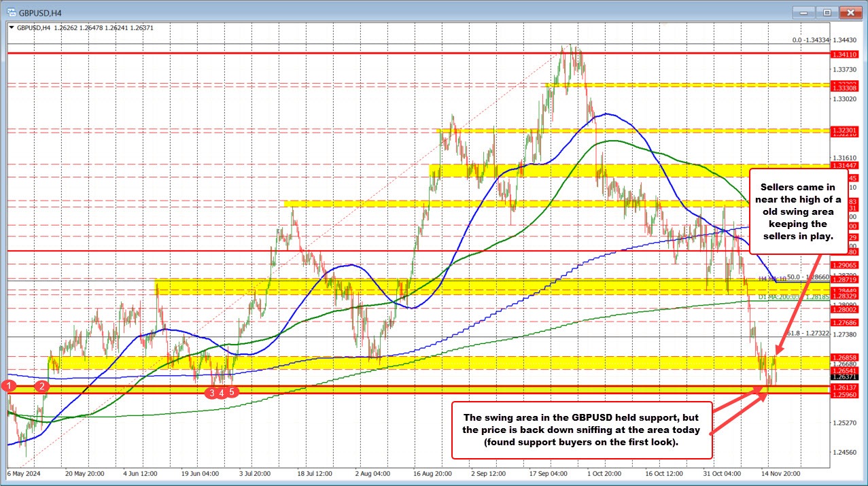Select the red 1.28719 price level label
Image resolution: width=868 pixels, height=486 pixels.
click(844, 279)
